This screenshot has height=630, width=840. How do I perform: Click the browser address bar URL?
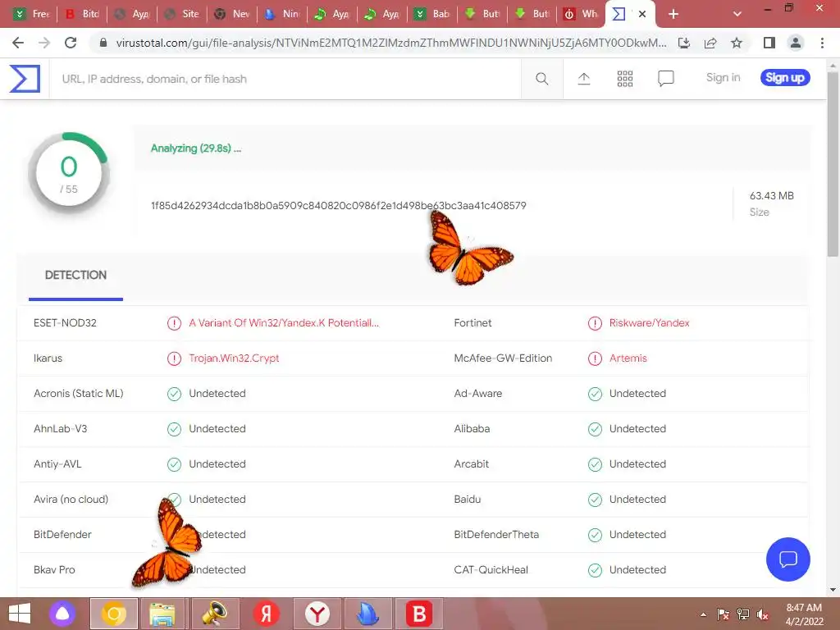[x=391, y=43]
